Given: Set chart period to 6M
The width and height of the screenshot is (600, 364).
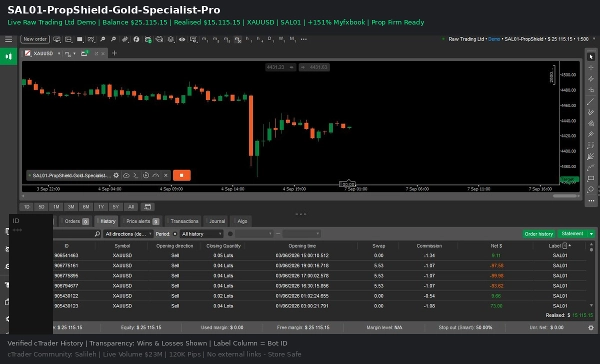Looking at the screenshot, I should (x=86, y=207).
